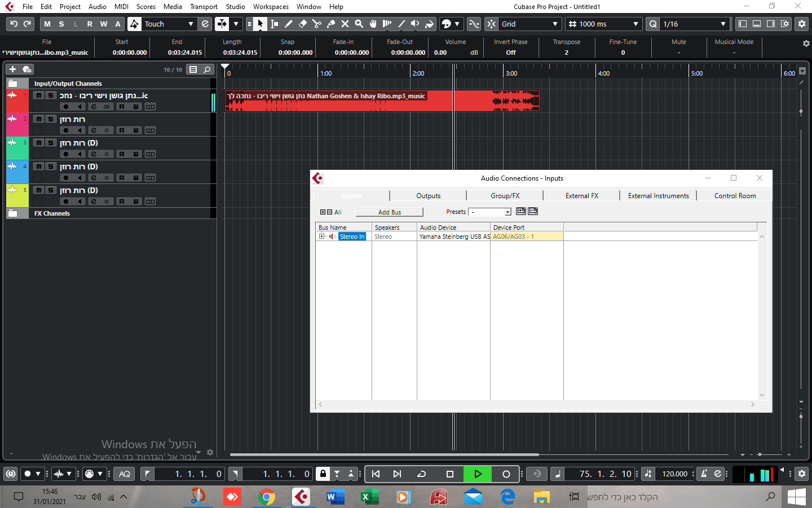Activate the cycle loop button
The height and width of the screenshot is (508, 812).
tap(421, 474)
